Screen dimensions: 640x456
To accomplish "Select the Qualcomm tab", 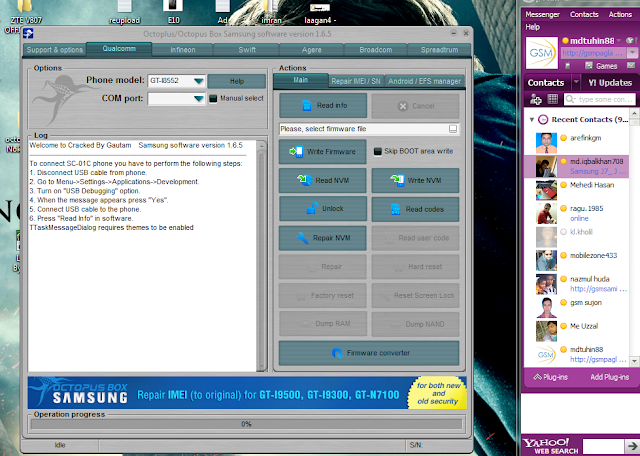I will click(x=119, y=49).
